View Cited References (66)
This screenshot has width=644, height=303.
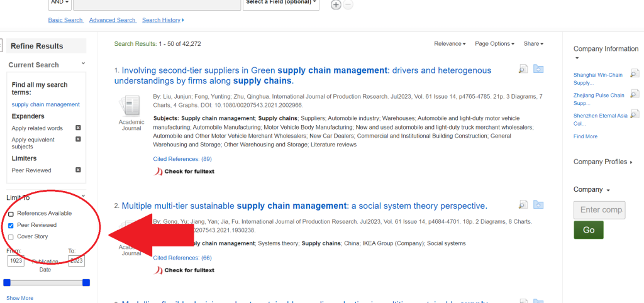click(x=182, y=258)
